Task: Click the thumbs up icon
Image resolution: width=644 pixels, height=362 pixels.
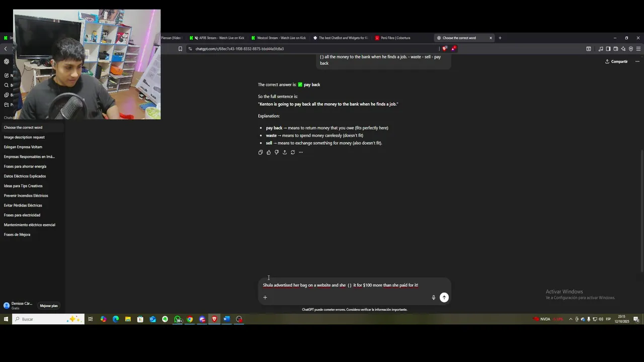Action: [268, 152]
